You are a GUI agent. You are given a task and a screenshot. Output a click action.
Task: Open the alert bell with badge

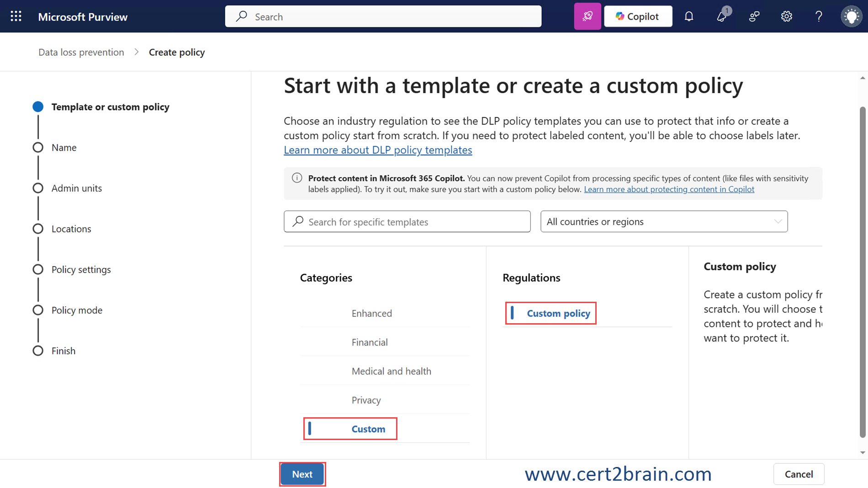tap(722, 16)
